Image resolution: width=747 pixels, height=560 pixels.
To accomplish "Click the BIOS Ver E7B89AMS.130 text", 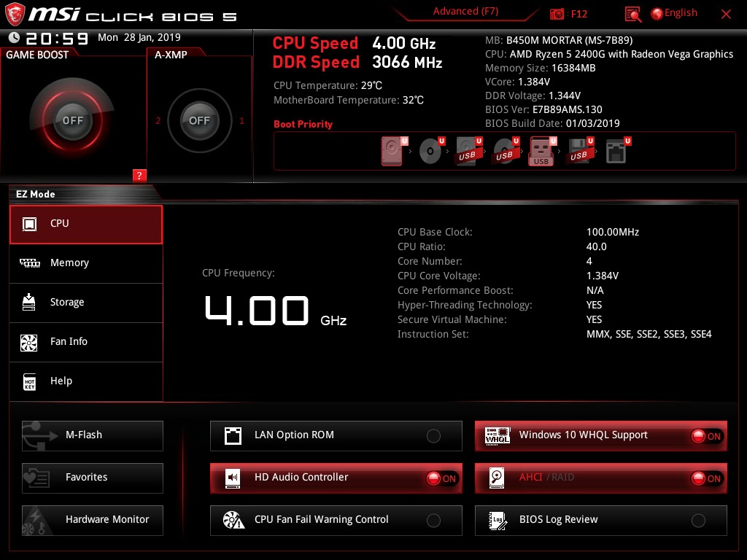I will pyautogui.click(x=543, y=109).
